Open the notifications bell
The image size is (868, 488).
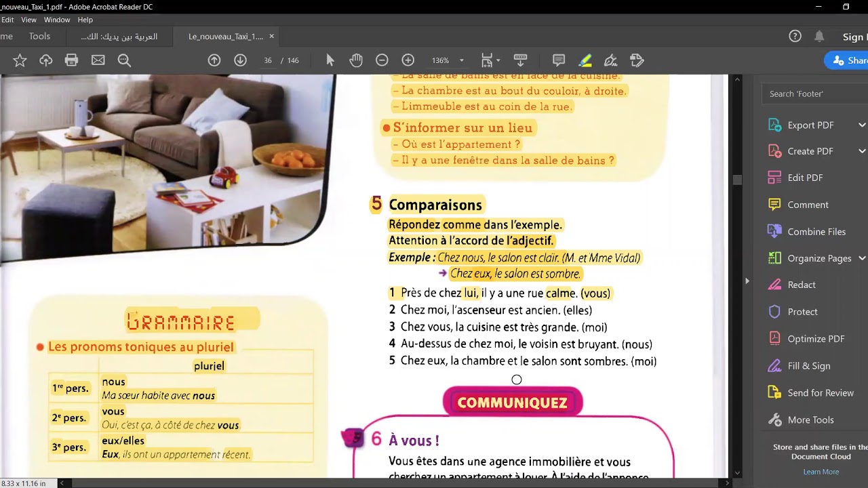(819, 37)
